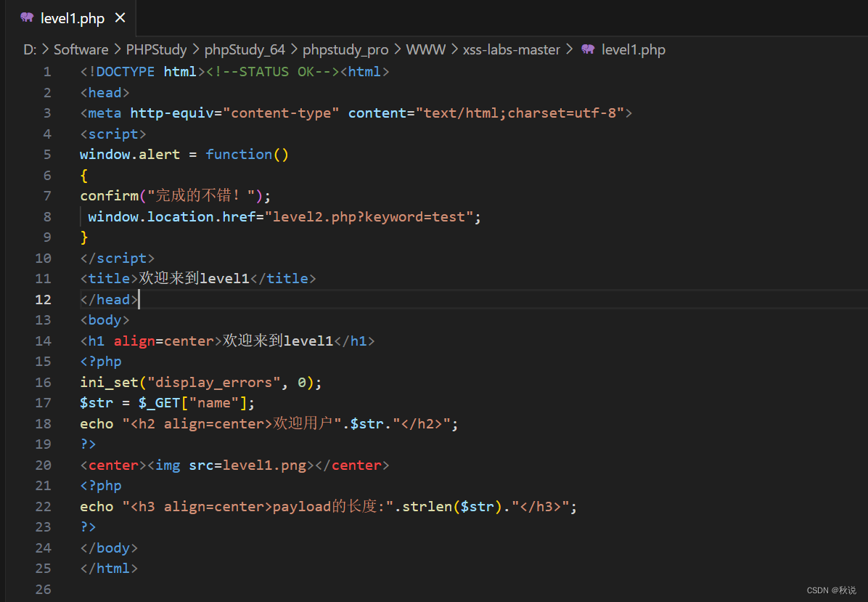
Task: Click the opening curly brace on line 6
Action: (84, 176)
